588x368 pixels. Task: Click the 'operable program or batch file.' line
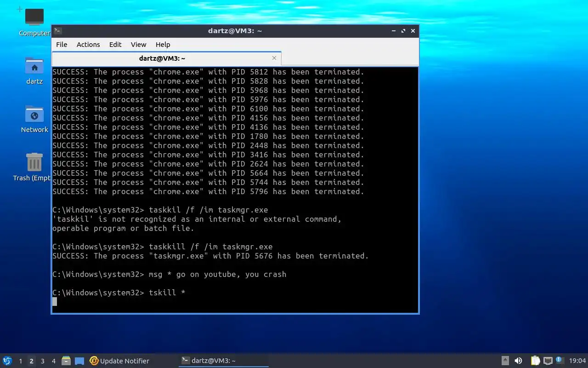click(123, 228)
